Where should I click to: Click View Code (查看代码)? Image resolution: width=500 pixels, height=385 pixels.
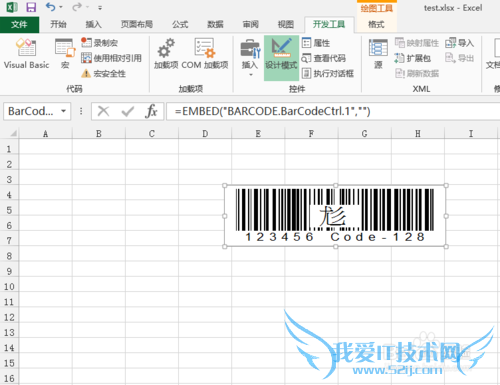coord(323,58)
